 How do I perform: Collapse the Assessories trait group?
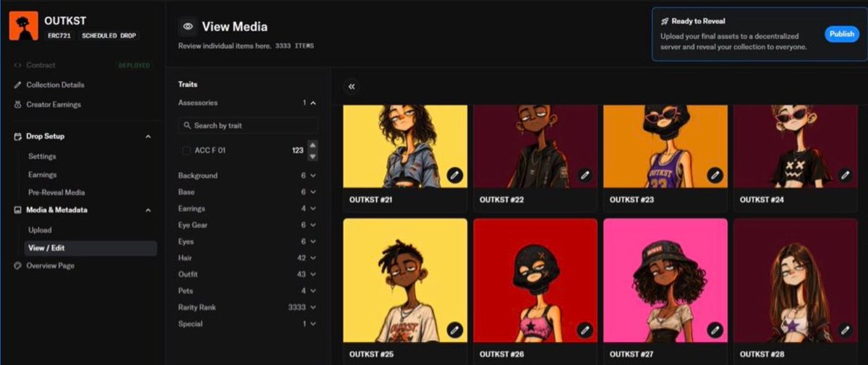pos(312,103)
